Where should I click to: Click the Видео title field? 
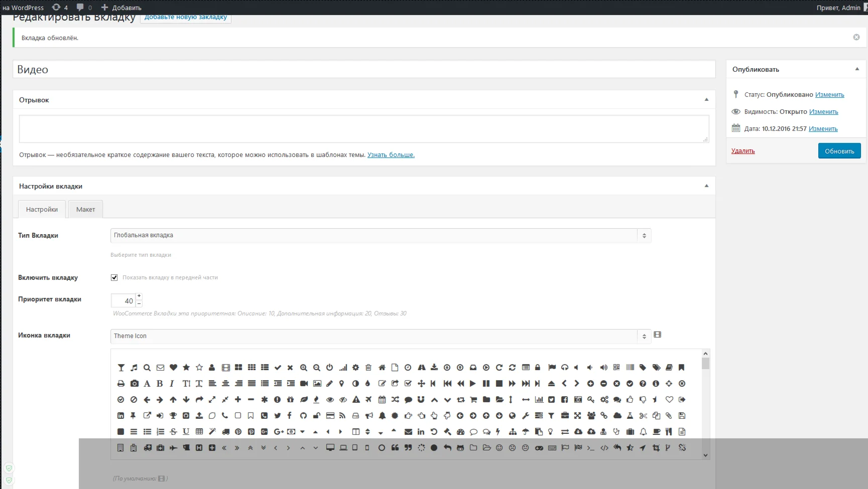point(364,69)
